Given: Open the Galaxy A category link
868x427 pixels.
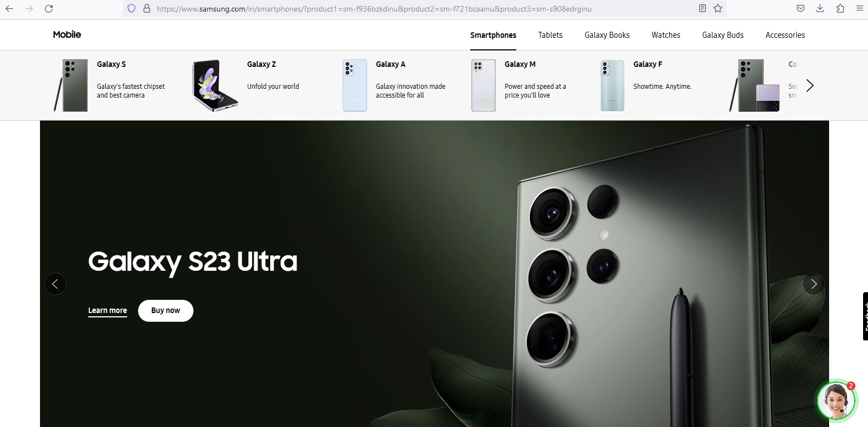Looking at the screenshot, I should pyautogui.click(x=391, y=64).
